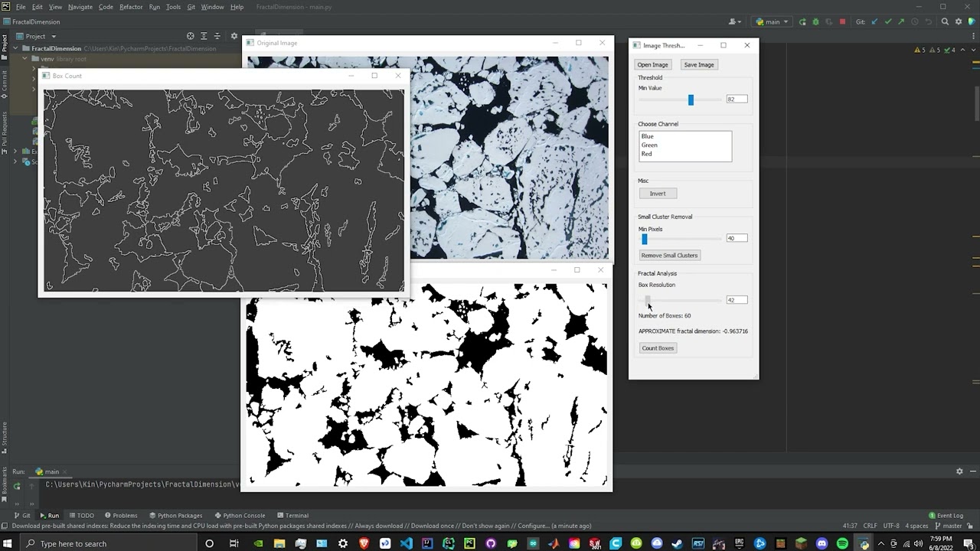Click the Select Opened File target icon
The image size is (980, 551).
(x=191, y=36)
